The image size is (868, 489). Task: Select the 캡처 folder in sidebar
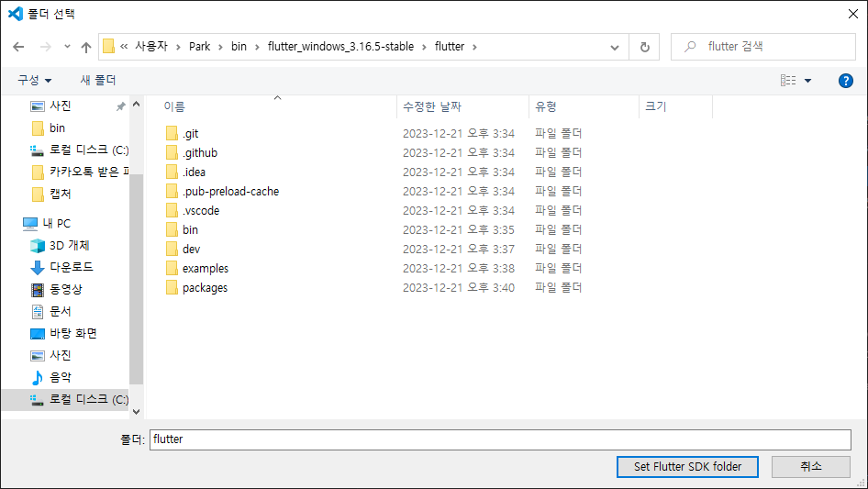60,194
